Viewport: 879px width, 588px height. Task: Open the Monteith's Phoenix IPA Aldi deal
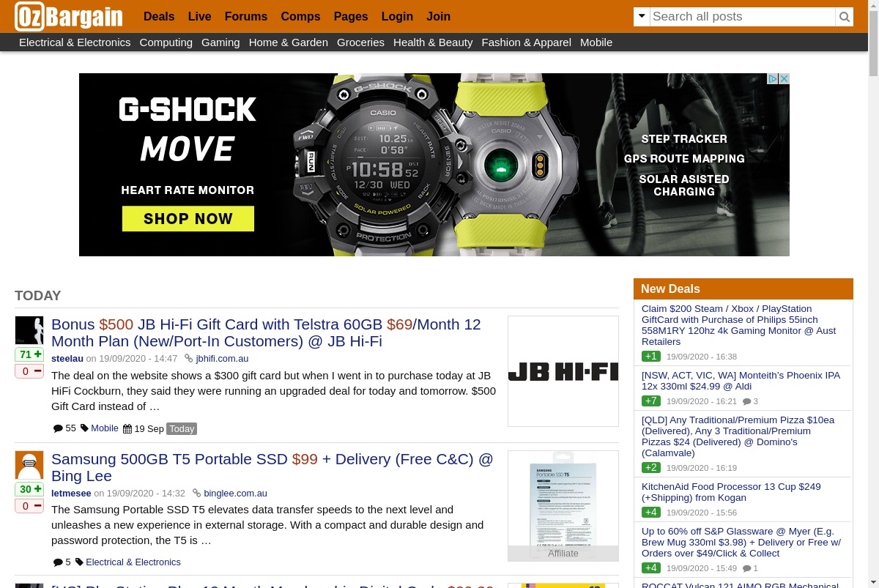tap(741, 381)
